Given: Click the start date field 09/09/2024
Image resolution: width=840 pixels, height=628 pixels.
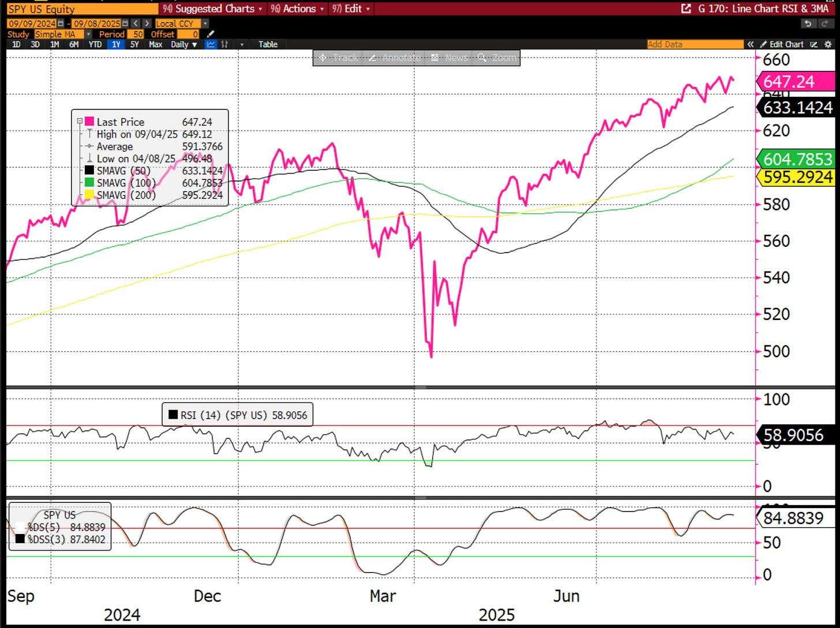Looking at the screenshot, I should pos(32,24).
